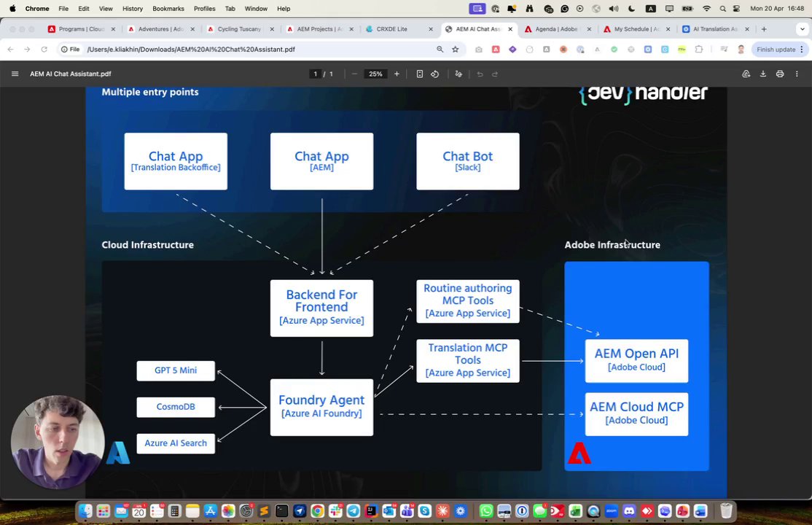Open Discord from the Dock
The width and height of the screenshot is (812, 525).
(x=629, y=511)
